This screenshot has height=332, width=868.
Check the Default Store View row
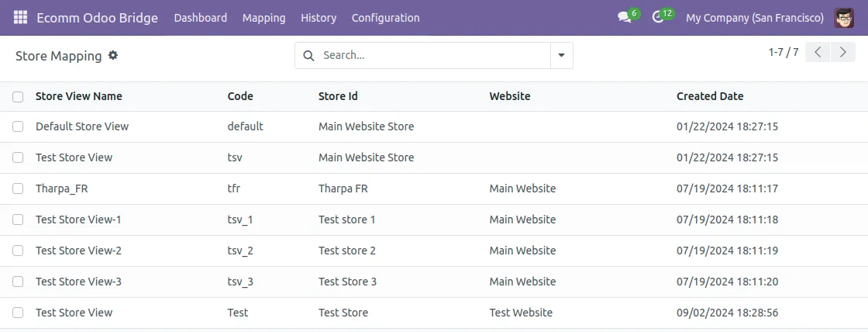18,126
